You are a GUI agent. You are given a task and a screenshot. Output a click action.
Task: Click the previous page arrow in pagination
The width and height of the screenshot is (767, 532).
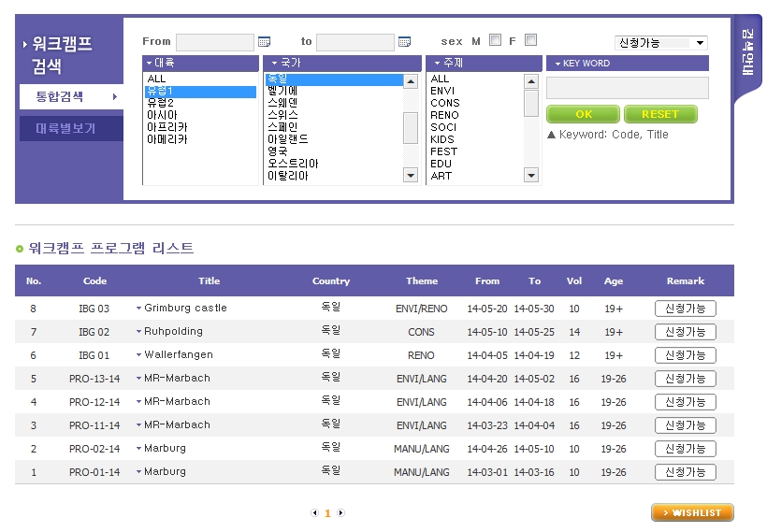(x=315, y=512)
